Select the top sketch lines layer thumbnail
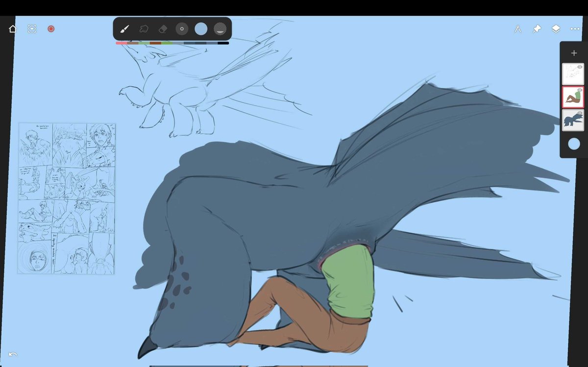588x367 pixels. click(x=573, y=74)
